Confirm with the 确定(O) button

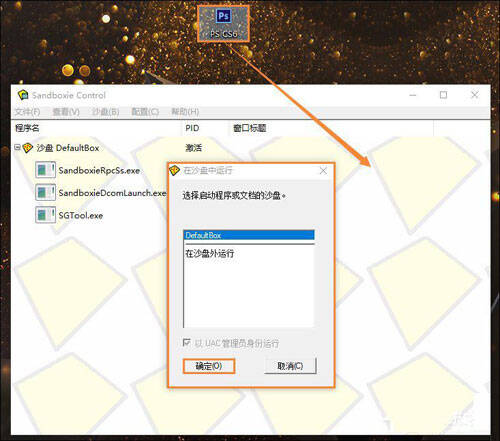coord(209,366)
